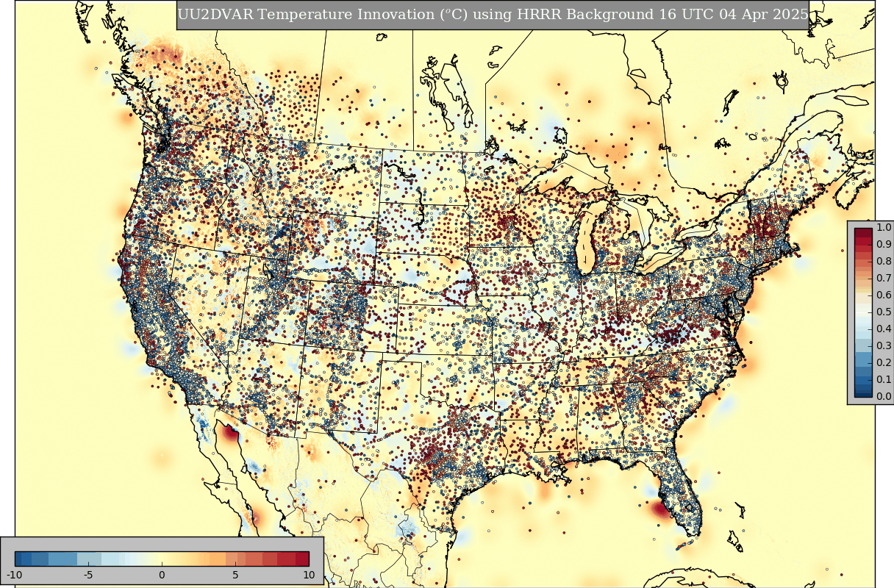The image size is (894, 588).
Task: Click the 0 label on bottom colorbar
Action: click(162, 574)
